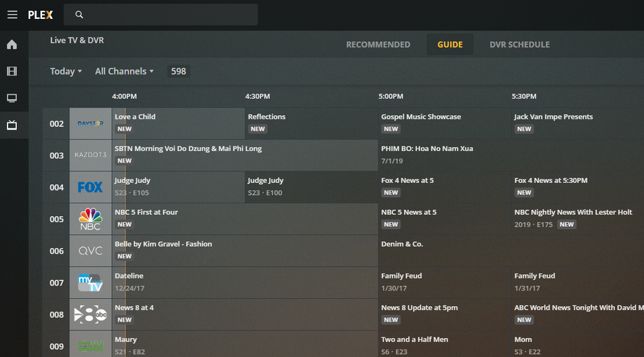Image resolution: width=644 pixels, height=357 pixels.
Task: Click the PLEX logo
Action: pos(40,15)
